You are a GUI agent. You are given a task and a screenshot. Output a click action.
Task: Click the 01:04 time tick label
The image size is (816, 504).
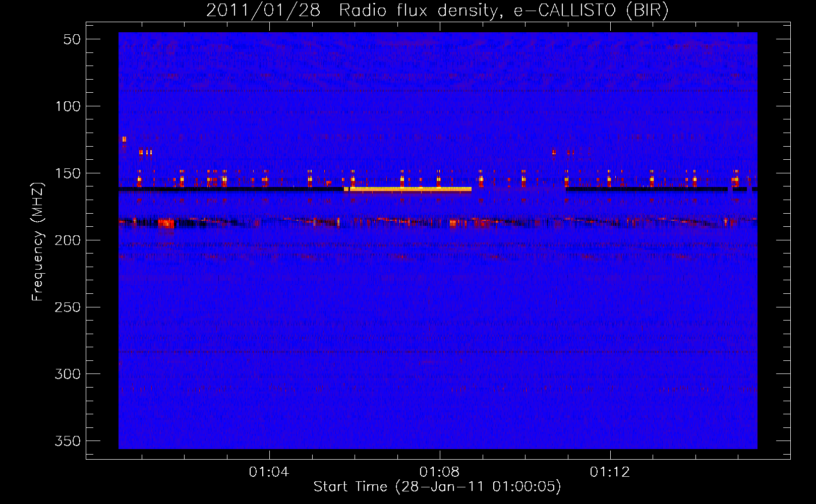(x=269, y=472)
